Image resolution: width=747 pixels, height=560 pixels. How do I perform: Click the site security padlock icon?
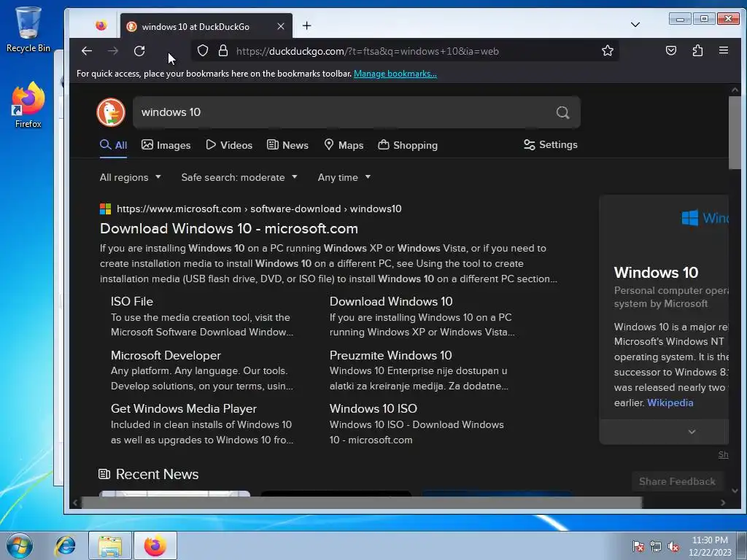click(x=222, y=51)
